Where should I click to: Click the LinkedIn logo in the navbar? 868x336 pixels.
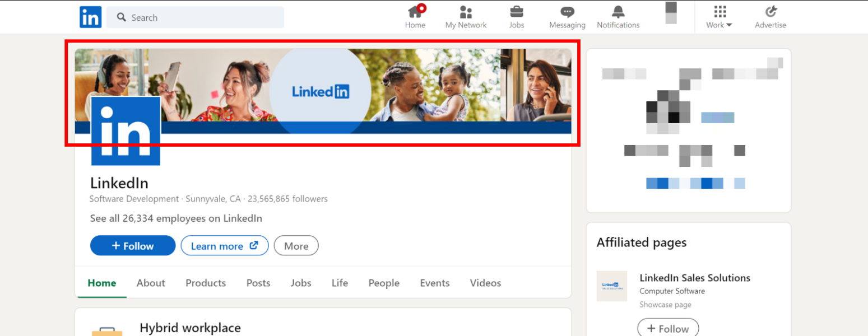point(90,17)
